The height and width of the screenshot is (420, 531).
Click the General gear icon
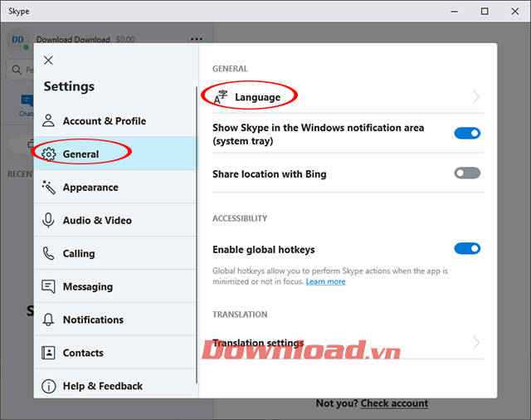(49, 154)
